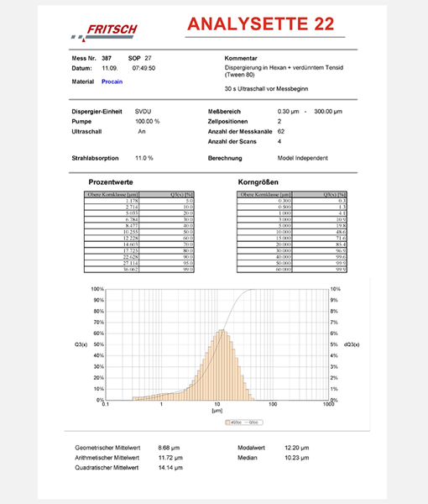Select cell 0.300 in Korngrößen table

tap(264, 201)
